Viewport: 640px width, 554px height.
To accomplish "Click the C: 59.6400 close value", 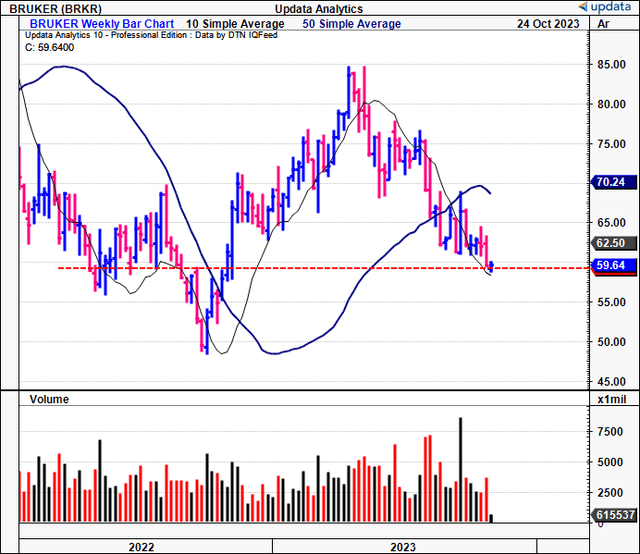I will click(x=49, y=47).
